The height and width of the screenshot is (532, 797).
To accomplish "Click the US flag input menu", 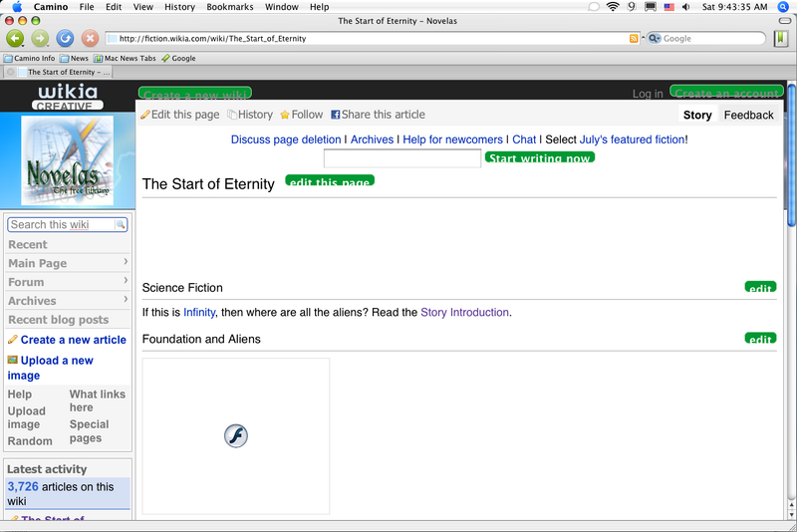I will (668, 7).
